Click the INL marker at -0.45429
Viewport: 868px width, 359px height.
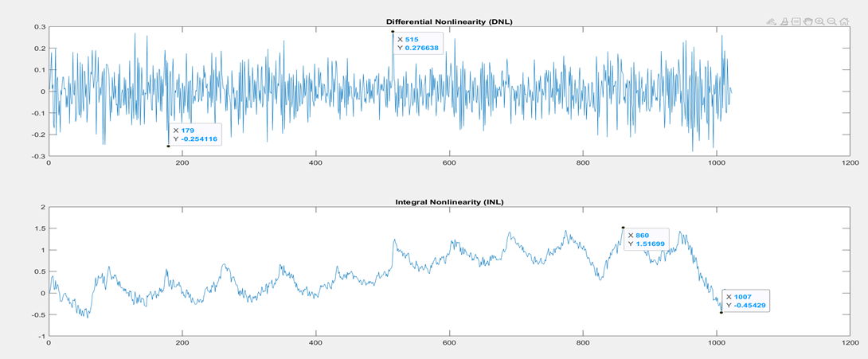(x=721, y=312)
